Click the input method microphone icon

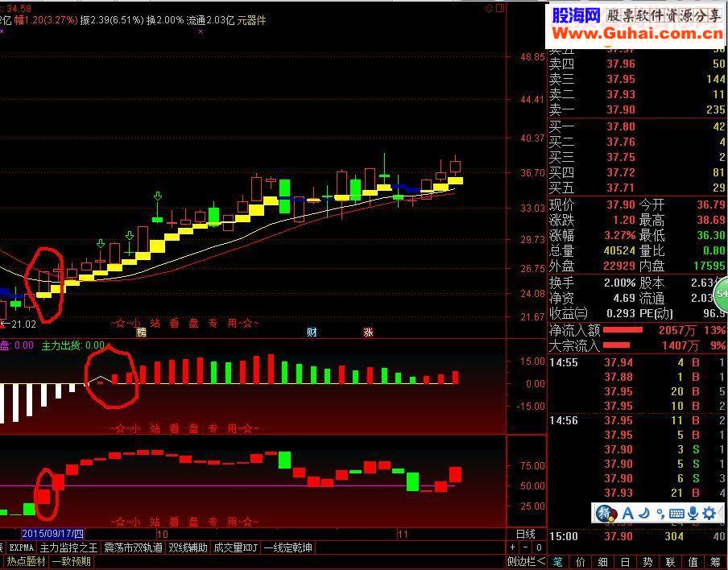pyautogui.click(x=693, y=514)
